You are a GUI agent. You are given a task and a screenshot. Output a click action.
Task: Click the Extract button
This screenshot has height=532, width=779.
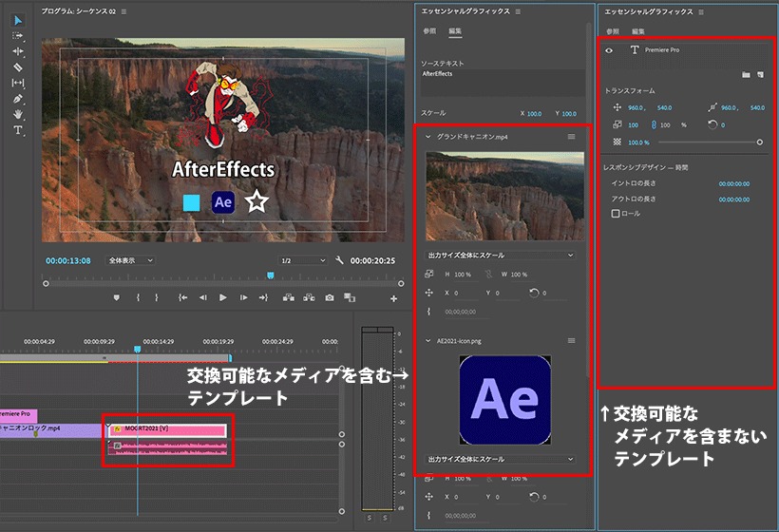click(309, 297)
